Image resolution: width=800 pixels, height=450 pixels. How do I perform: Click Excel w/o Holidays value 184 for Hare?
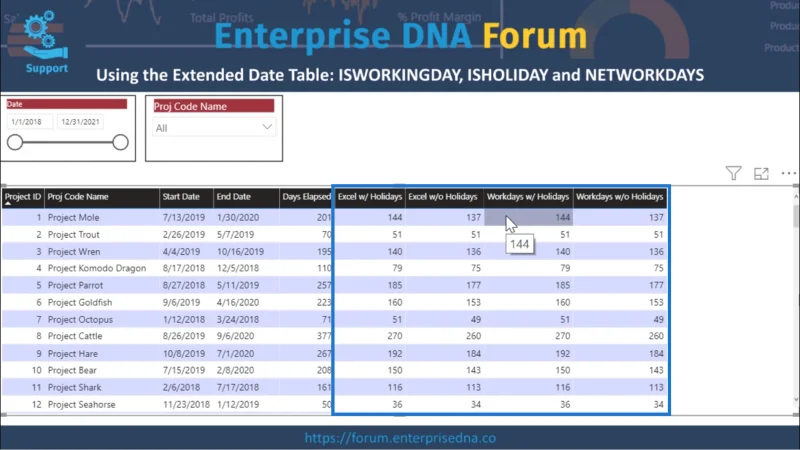473,354
